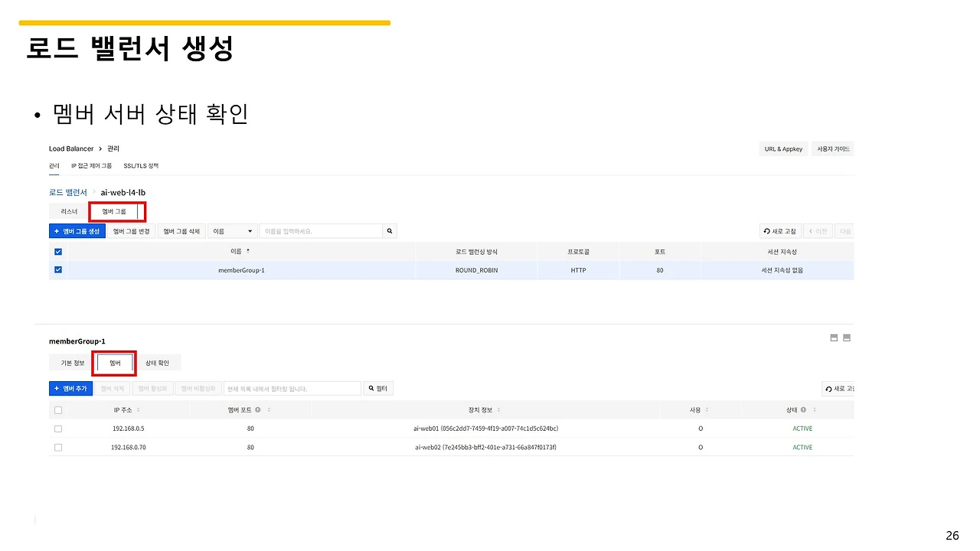The image size is (980, 551).
Task: Click the IP address 192.168.0.5
Action: click(128, 429)
